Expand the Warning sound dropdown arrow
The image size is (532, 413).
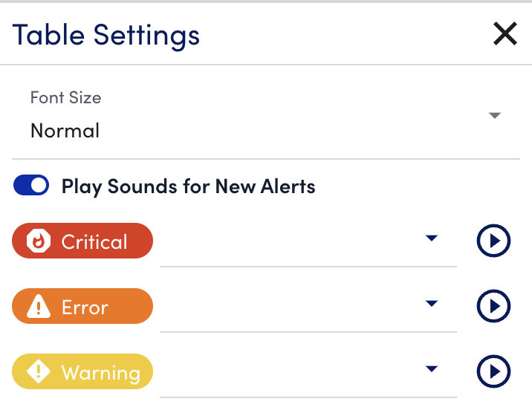coord(432,369)
